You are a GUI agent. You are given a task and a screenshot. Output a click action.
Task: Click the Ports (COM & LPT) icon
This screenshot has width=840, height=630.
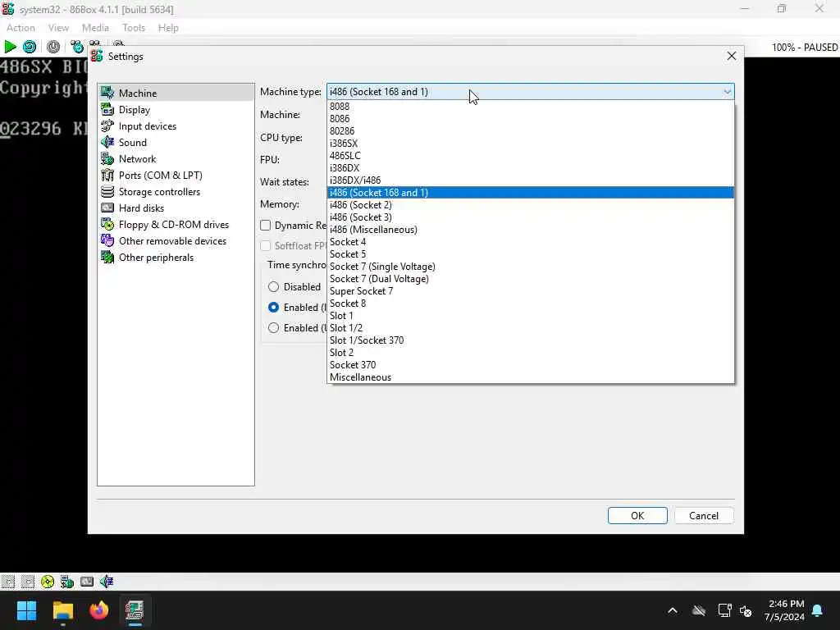(107, 176)
